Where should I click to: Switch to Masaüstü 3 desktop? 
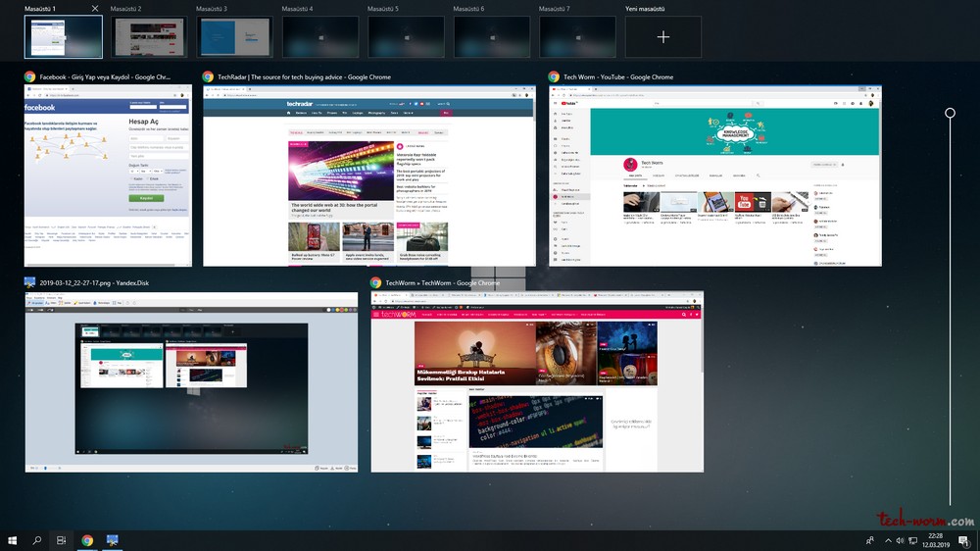point(234,37)
